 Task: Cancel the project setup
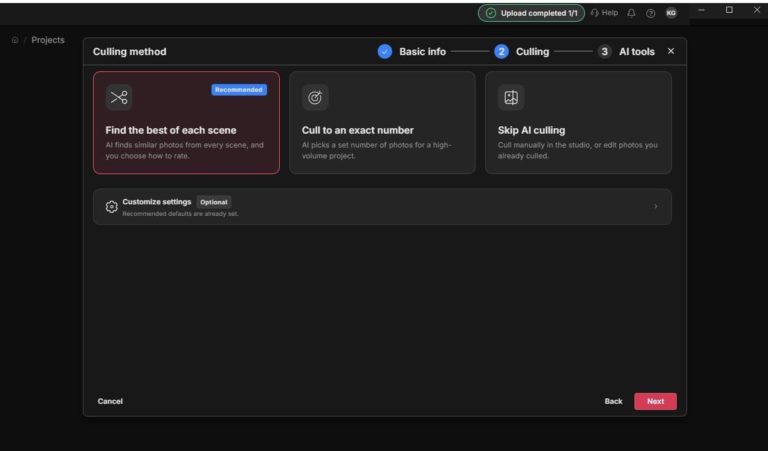(110, 401)
